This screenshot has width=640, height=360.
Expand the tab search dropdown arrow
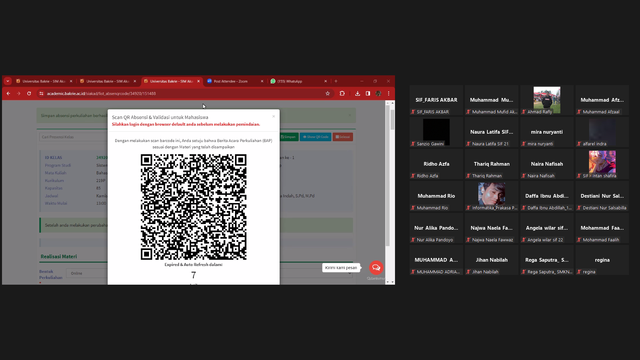(8, 81)
